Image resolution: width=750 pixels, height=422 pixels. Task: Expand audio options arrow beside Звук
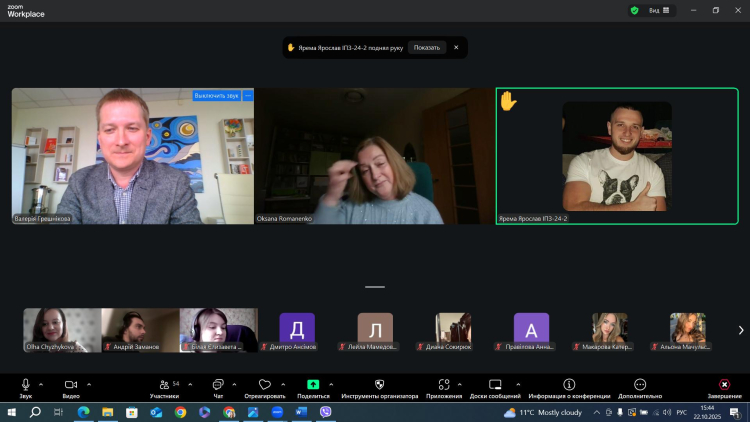click(41, 384)
